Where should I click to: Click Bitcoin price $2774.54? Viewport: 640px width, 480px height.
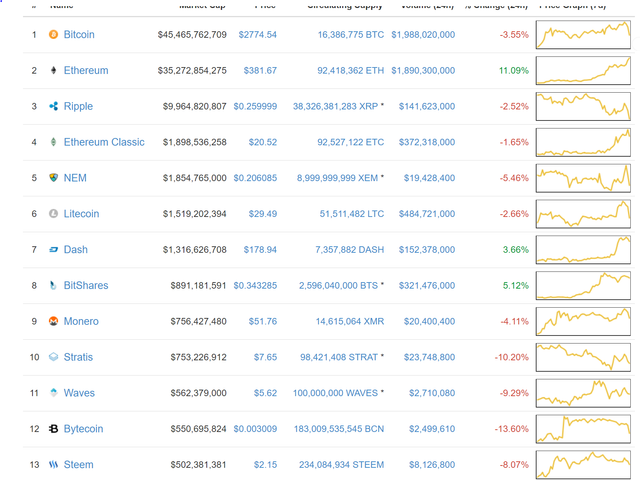(x=258, y=35)
